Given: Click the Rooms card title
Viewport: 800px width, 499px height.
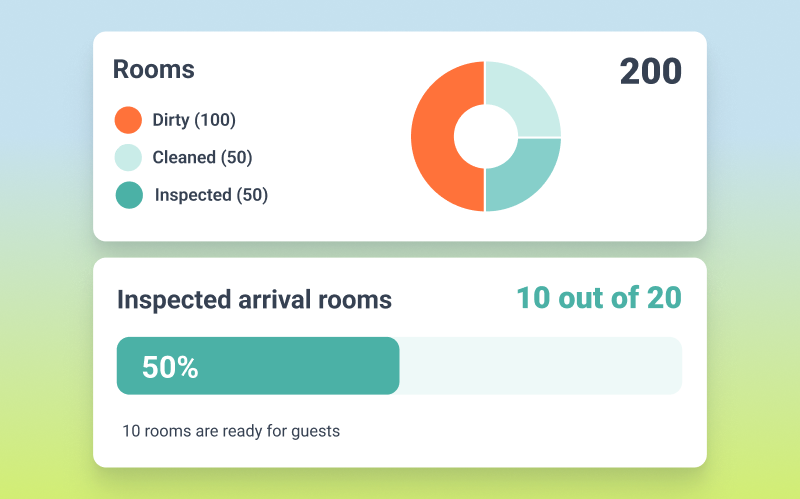Looking at the screenshot, I should (153, 69).
